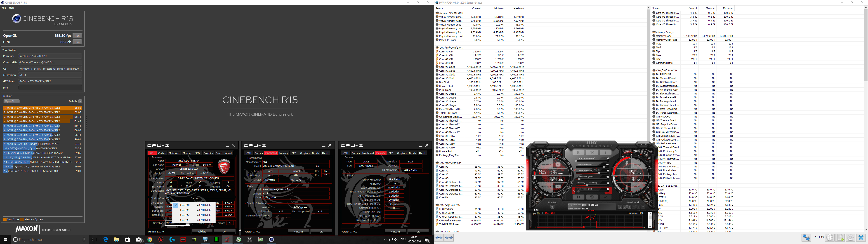Click the Cinebench Info input field
This screenshot has height=244, width=868.
[50, 88]
